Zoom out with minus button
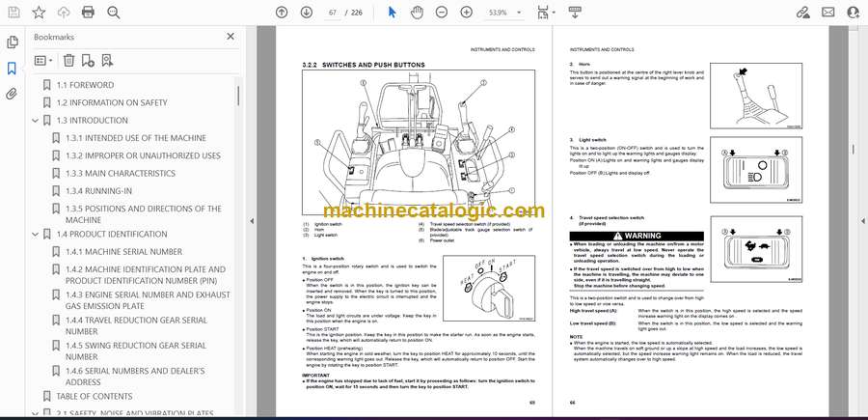Screen dimensions: 868x420 click(x=441, y=13)
